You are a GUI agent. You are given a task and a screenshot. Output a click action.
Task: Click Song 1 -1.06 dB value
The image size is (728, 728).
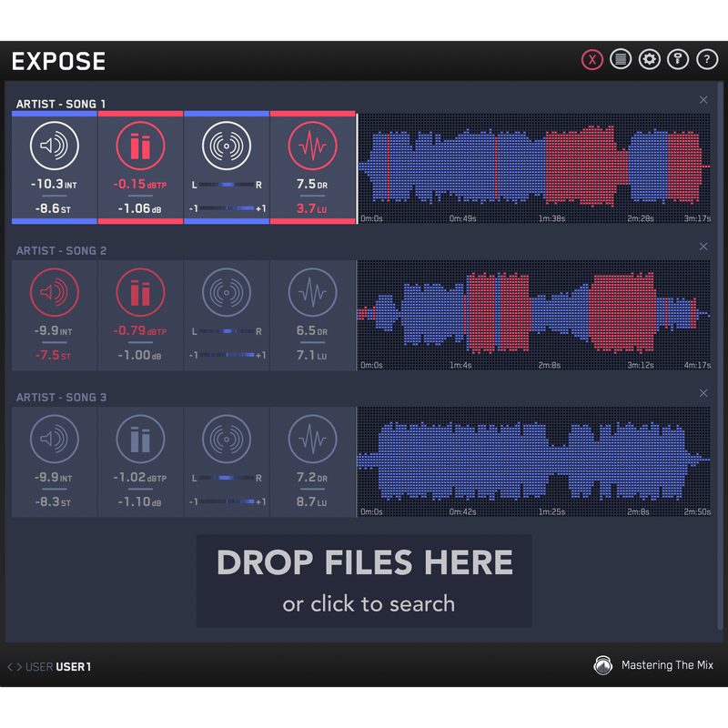tap(140, 209)
